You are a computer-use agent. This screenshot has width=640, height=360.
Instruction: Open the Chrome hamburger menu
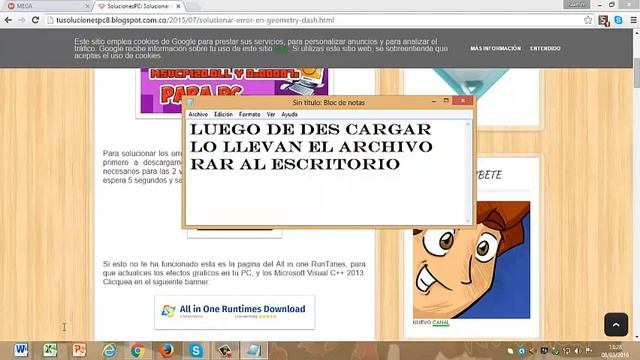click(633, 20)
